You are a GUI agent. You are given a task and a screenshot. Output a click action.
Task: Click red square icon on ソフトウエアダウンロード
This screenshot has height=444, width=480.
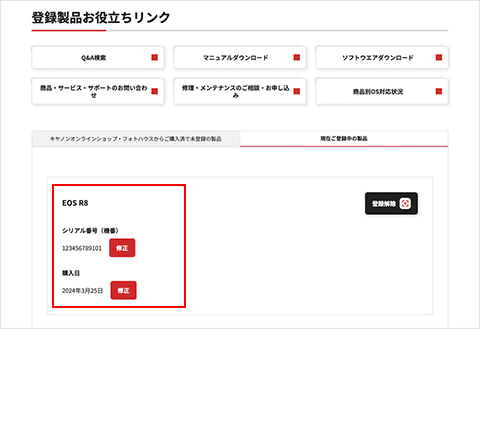pos(439,57)
